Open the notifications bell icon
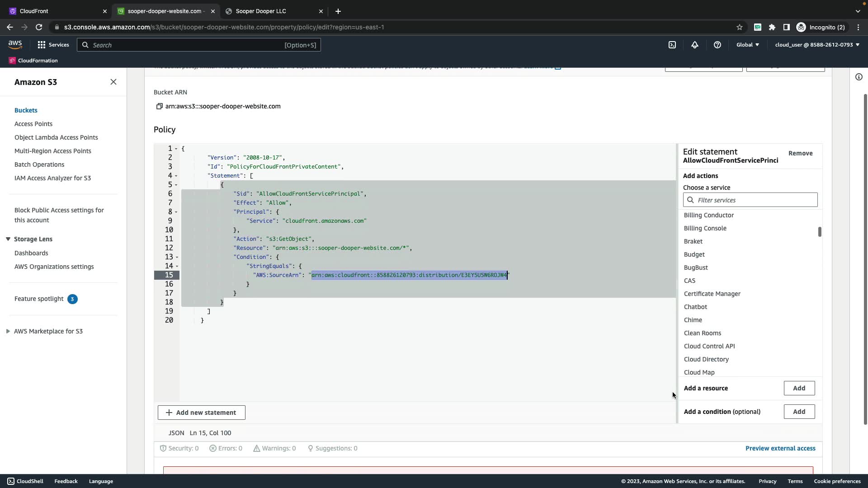This screenshot has height=488, width=868. pos(695,45)
